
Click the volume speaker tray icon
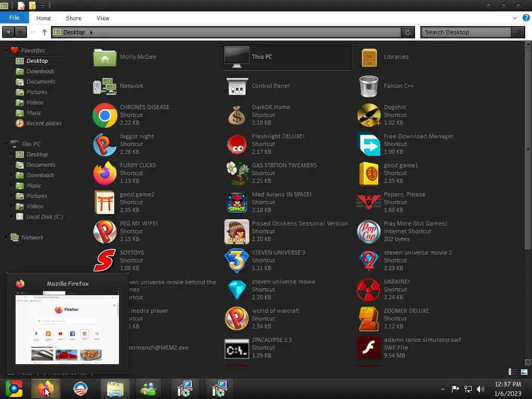click(481, 389)
